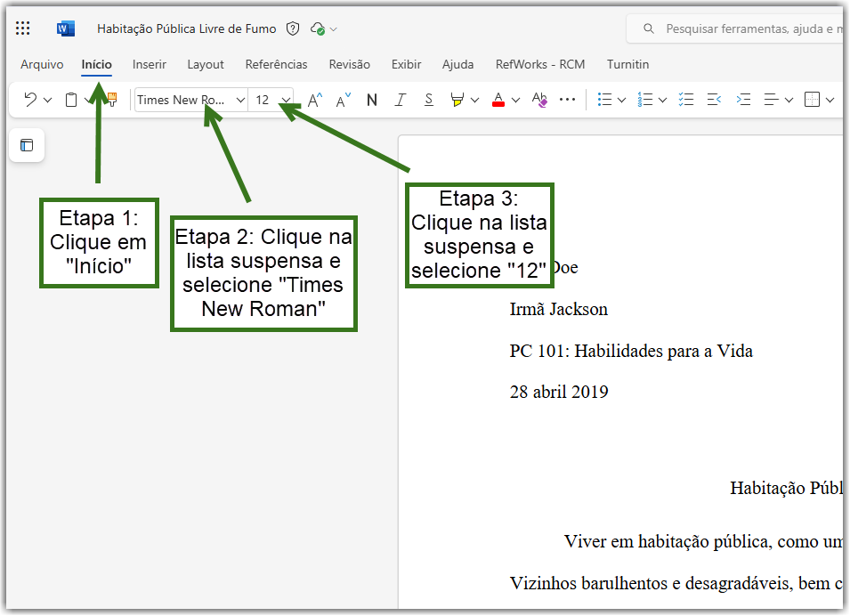Open the font color red swatch button
Screen dimensions: 850x616
coord(498,100)
